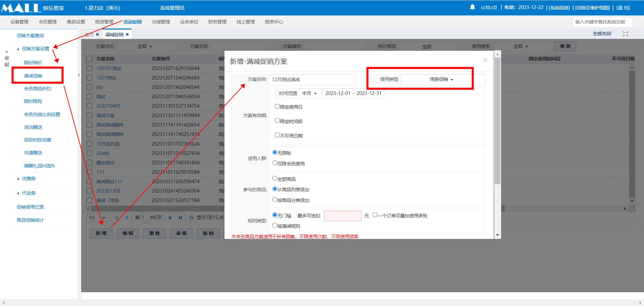
Task: Click the table horizontal scroll right arrow
Action: click(625, 209)
